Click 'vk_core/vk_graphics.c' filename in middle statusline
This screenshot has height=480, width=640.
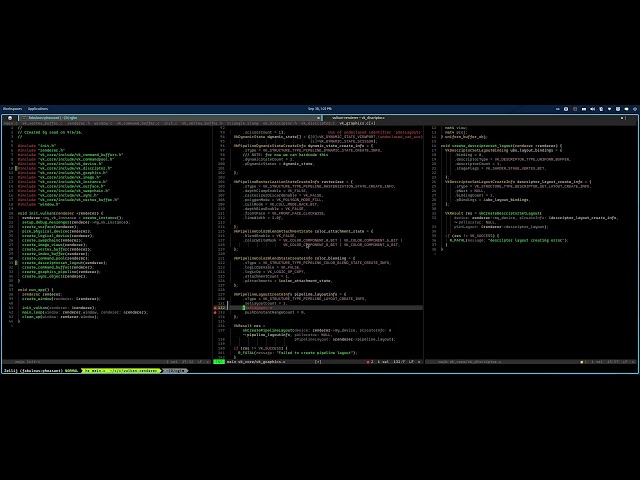pyautogui.click(x=261, y=362)
